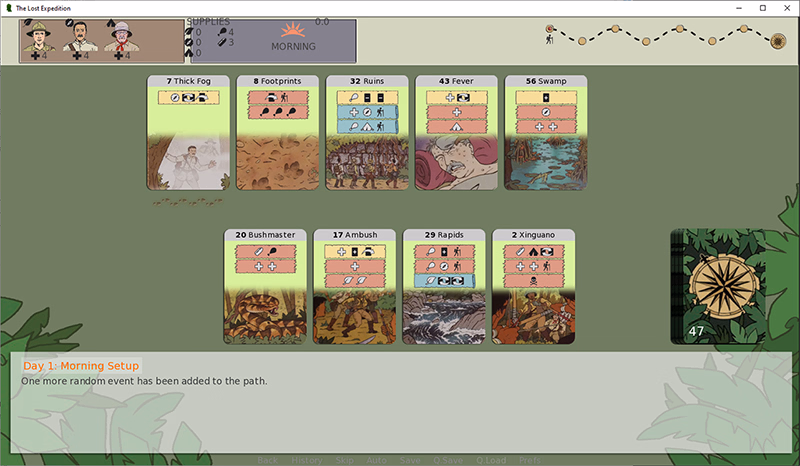Select the mustached explorer portrait in the middle
This screenshot has width=800, height=466.
pyautogui.click(x=80, y=37)
